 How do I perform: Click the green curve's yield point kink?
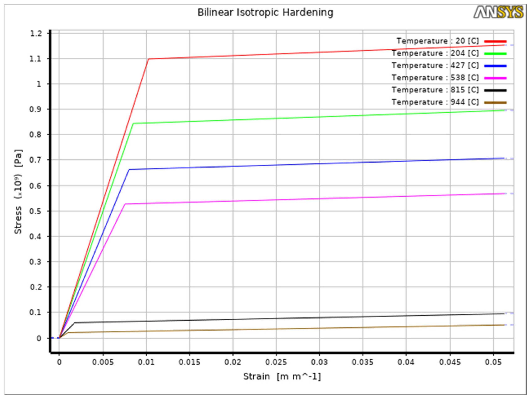pos(133,124)
